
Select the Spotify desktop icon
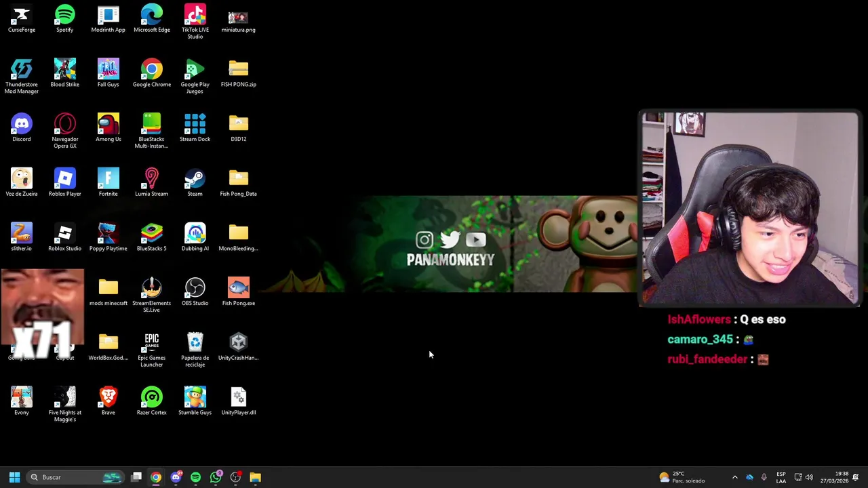click(65, 20)
